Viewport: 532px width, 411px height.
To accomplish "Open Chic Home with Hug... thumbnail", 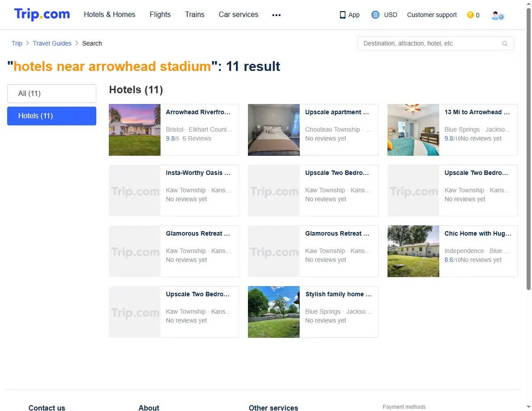I will (413, 252).
